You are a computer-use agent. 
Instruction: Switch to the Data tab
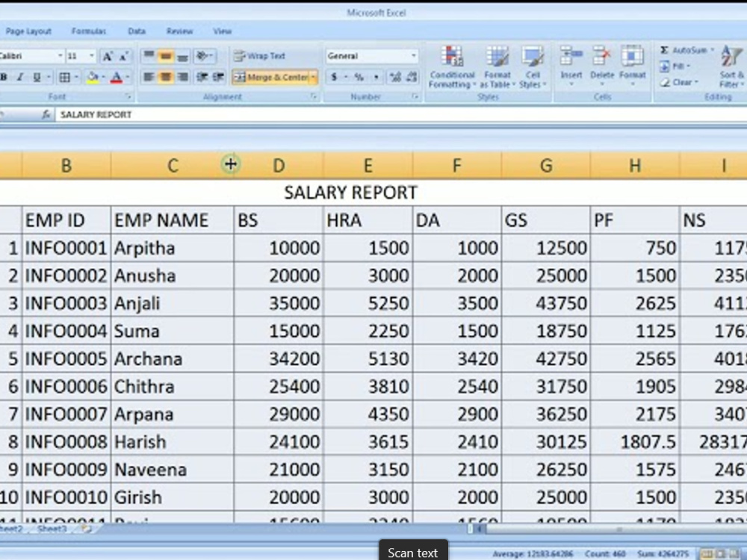point(137,31)
